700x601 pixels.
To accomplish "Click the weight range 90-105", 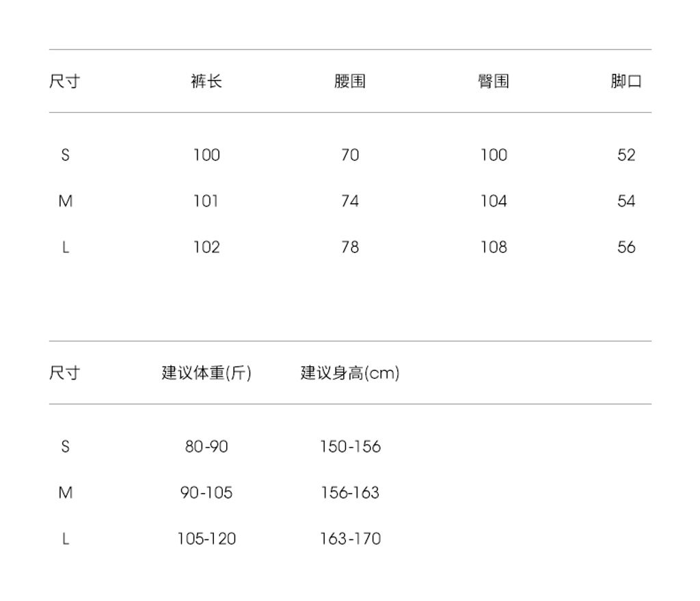I will point(206,492).
